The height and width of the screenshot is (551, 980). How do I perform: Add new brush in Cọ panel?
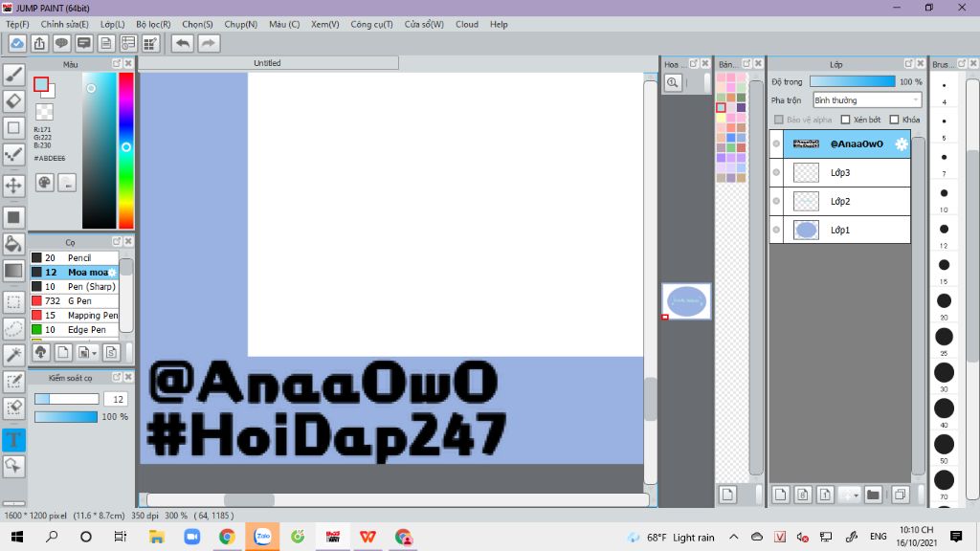point(63,352)
